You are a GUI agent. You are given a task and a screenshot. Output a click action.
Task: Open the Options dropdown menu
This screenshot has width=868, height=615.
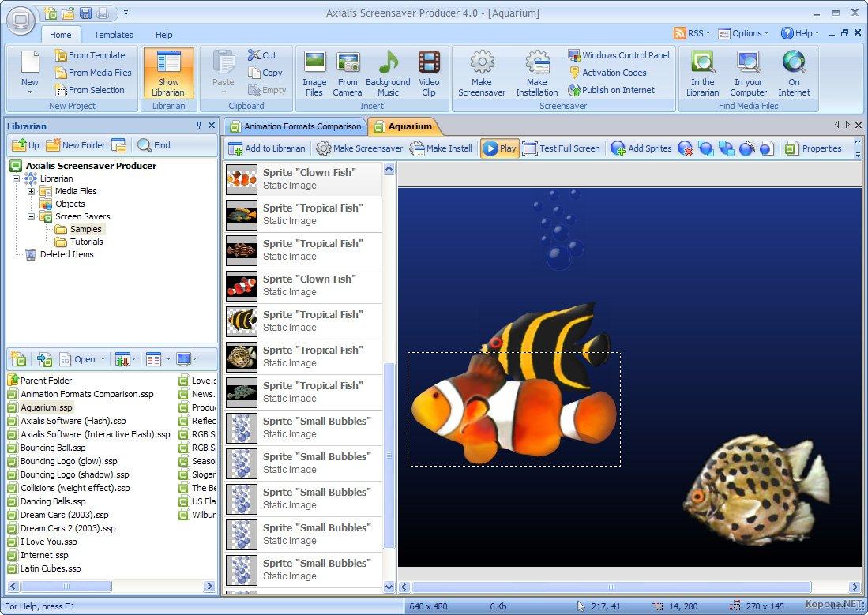743,33
